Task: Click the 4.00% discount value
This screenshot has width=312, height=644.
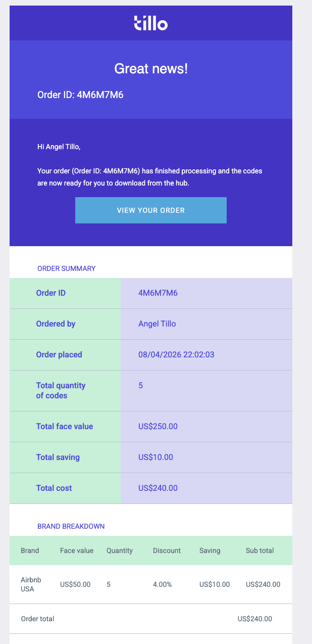Action: tap(163, 584)
